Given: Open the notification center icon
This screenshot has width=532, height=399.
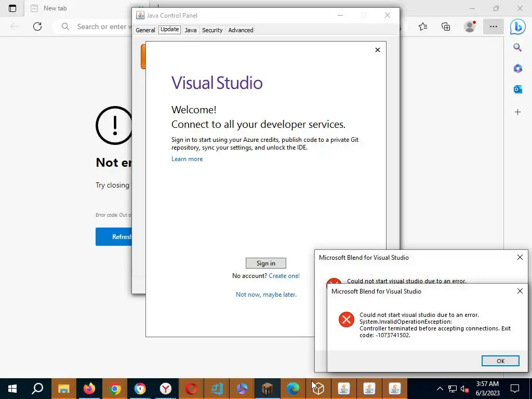Looking at the screenshot, I should pyautogui.click(x=515, y=389).
